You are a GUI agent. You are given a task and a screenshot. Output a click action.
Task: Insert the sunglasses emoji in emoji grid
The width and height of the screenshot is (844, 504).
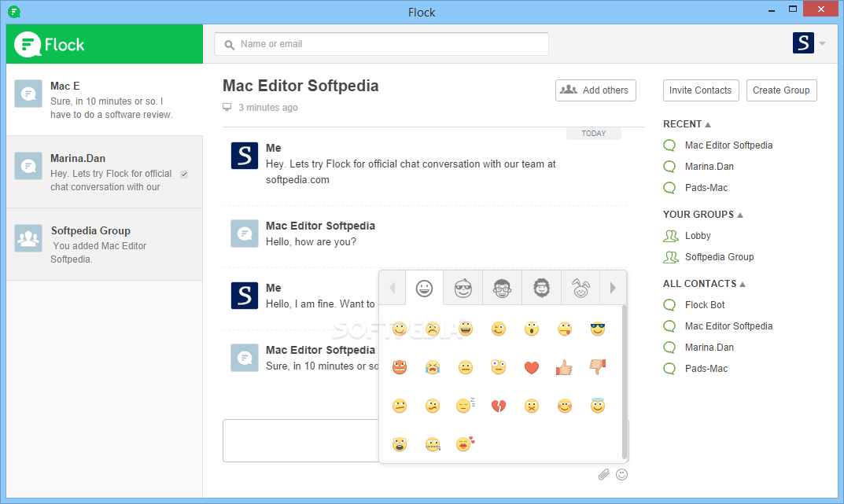(598, 329)
